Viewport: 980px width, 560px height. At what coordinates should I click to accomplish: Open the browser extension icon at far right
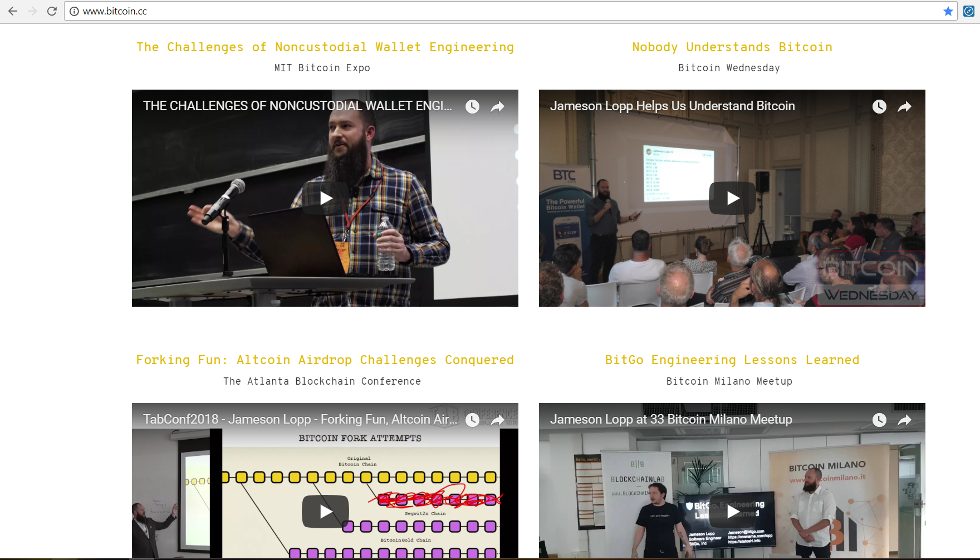point(969,11)
